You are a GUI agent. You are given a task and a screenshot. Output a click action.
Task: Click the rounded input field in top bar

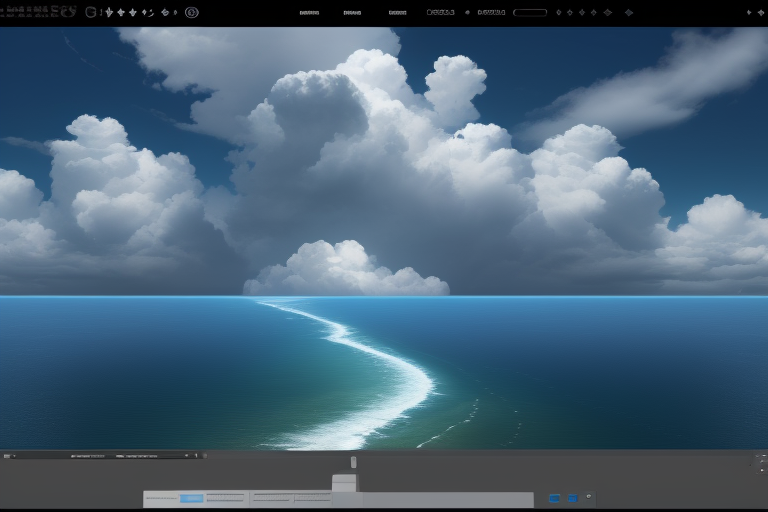530,13
